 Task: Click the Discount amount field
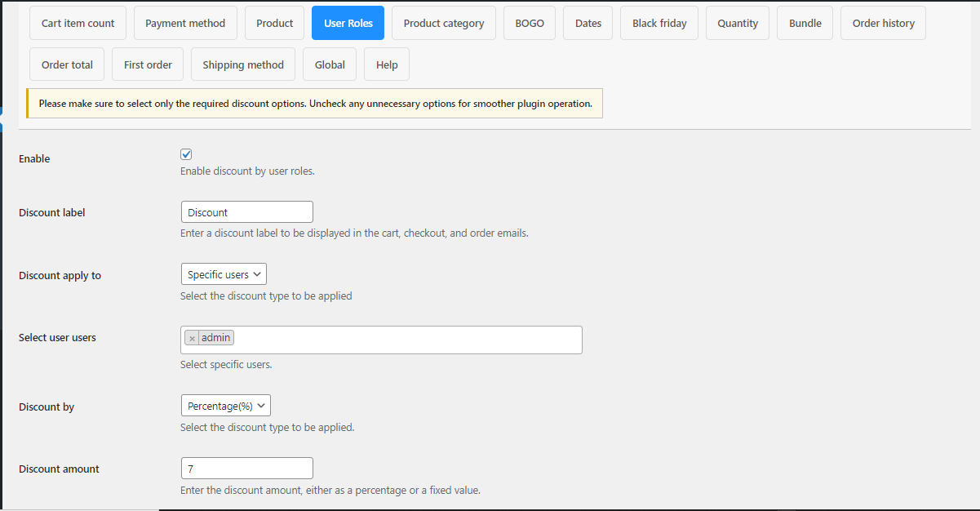point(246,468)
